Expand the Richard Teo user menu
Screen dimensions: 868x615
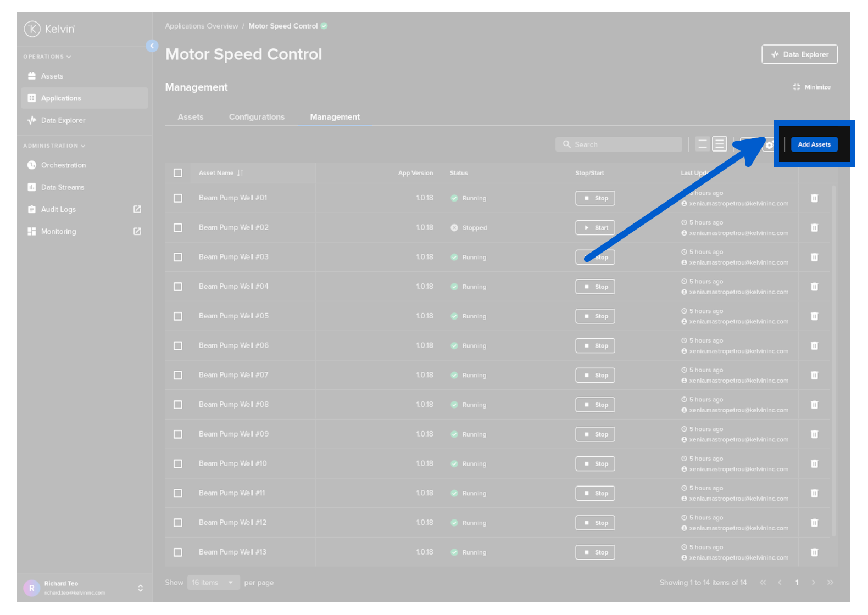pos(140,588)
